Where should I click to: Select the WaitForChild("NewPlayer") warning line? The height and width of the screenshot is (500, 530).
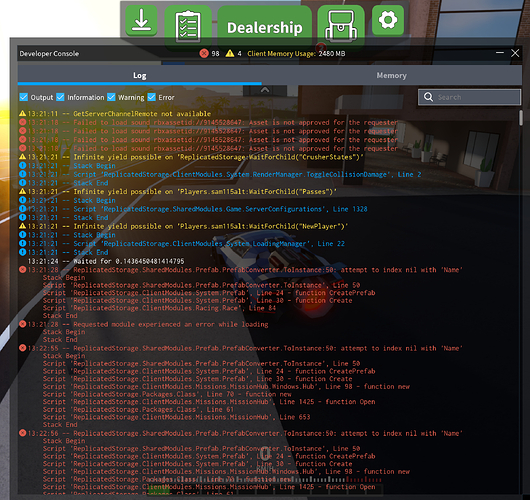183,226
